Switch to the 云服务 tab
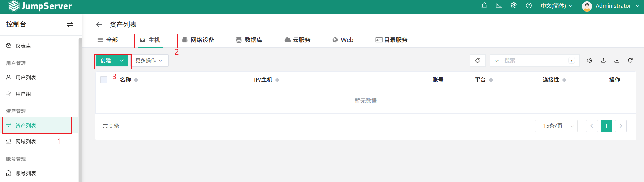Image resolution: width=644 pixels, height=182 pixels. click(x=297, y=40)
